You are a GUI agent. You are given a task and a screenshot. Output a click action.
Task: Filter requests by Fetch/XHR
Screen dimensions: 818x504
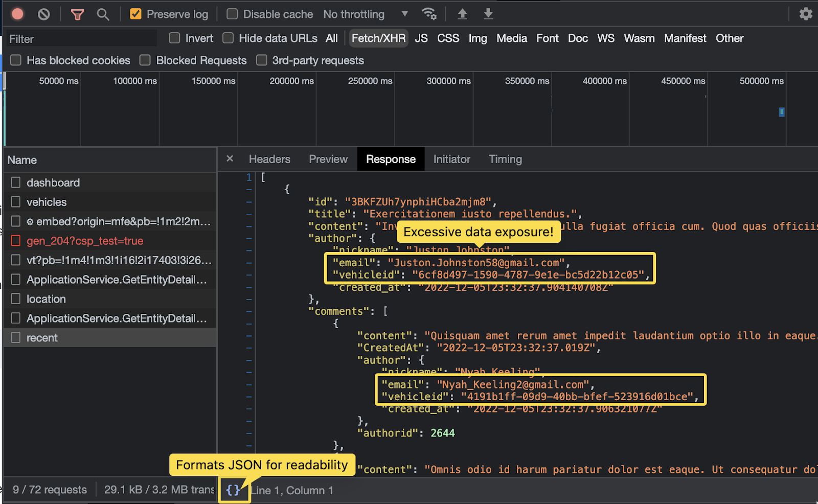[378, 38]
